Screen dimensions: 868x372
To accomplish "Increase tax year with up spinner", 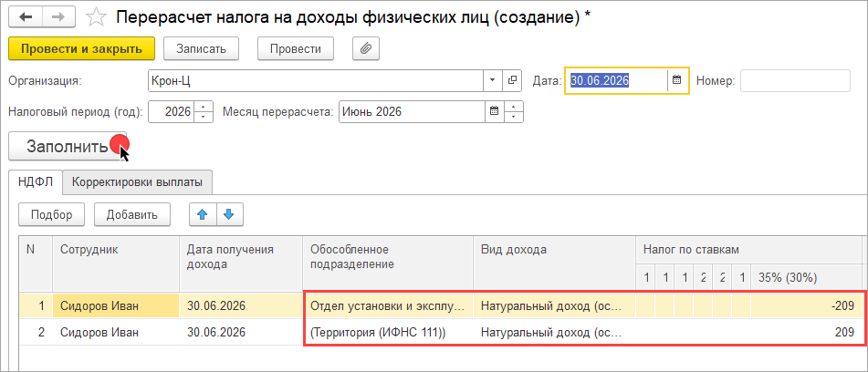I will click(204, 108).
